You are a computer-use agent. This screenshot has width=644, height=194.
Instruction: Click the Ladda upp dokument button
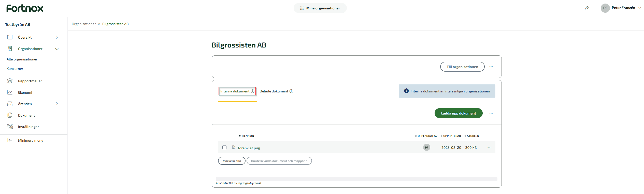coord(458,113)
